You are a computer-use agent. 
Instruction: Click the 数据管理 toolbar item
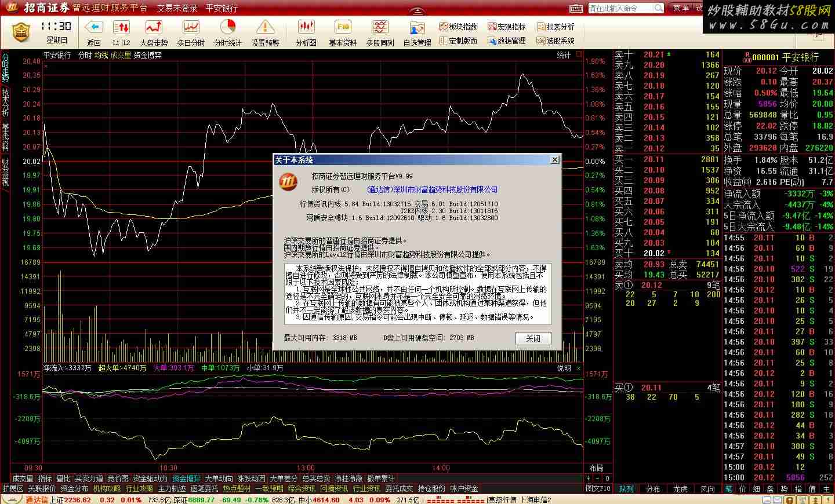coord(507,41)
